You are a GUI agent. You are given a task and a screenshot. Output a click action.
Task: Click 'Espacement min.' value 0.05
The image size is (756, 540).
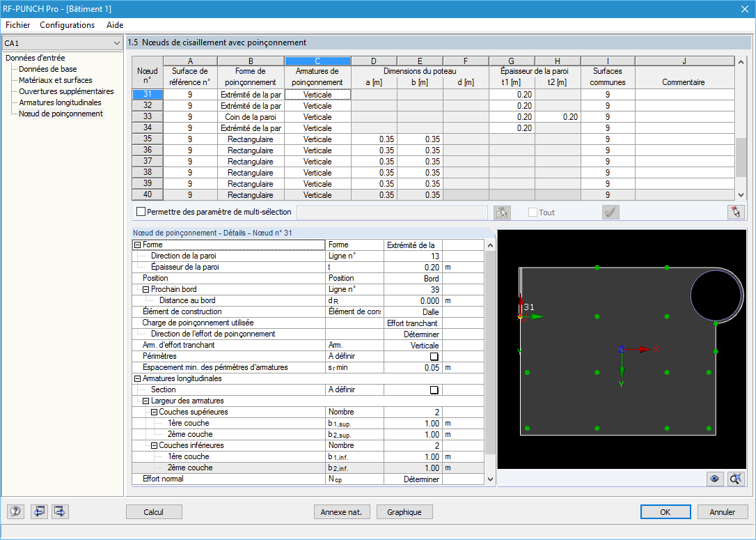(413, 368)
